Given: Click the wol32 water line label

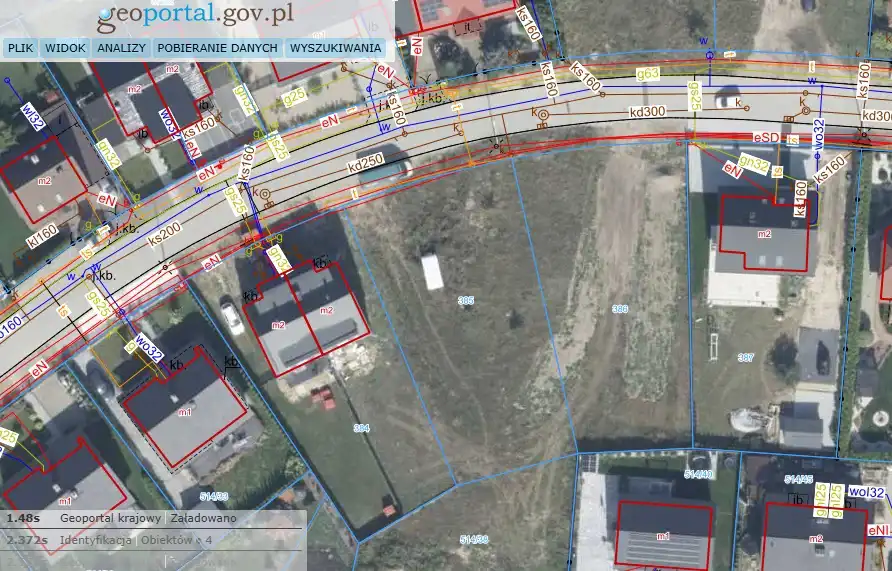Looking at the screenshot, I should [866, 493].
